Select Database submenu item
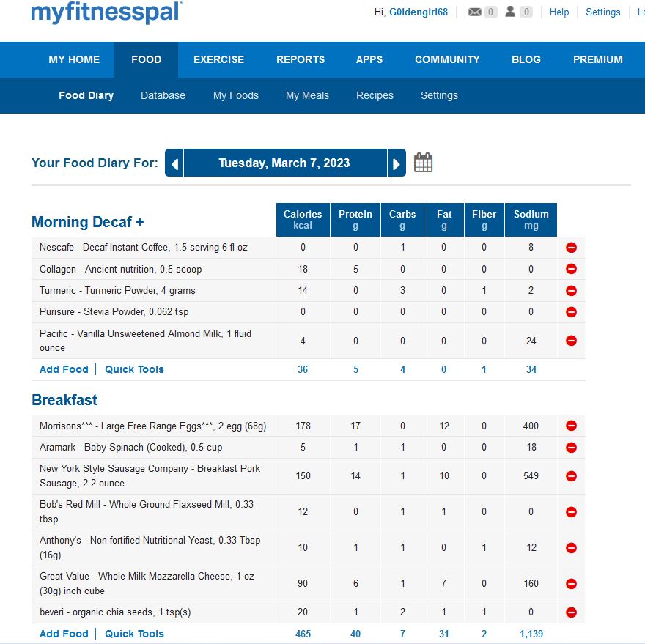This screenshot has height=644, width=645. click(x=163, y=95)
